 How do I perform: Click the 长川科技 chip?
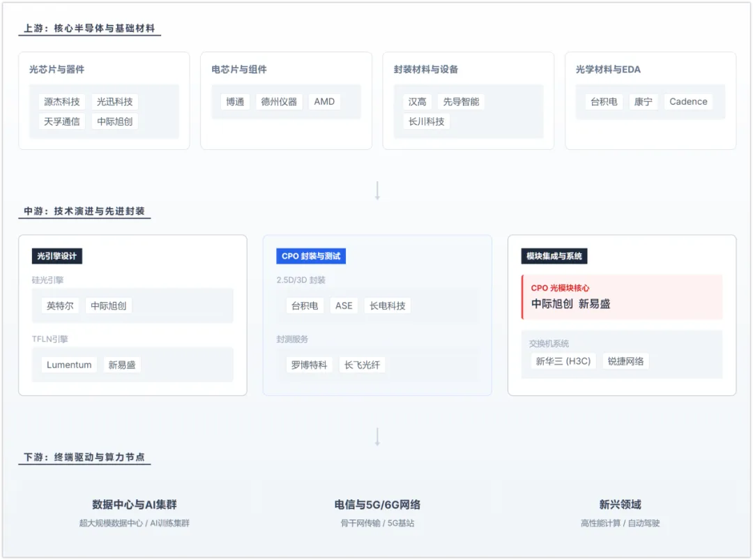427,121
